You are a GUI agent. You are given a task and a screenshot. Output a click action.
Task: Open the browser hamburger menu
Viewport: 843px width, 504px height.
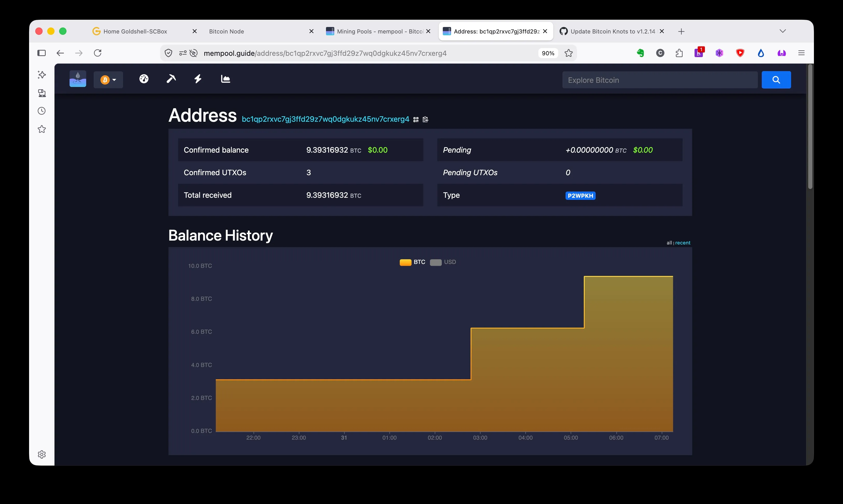click(801, 53)
